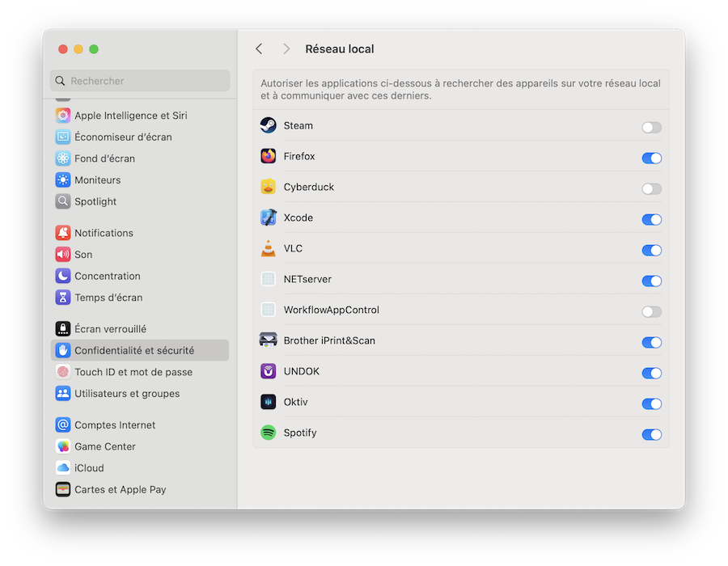Click the Oktiv app icon
The width and height of the screenshot is (728, 566).
coord(269,402)
